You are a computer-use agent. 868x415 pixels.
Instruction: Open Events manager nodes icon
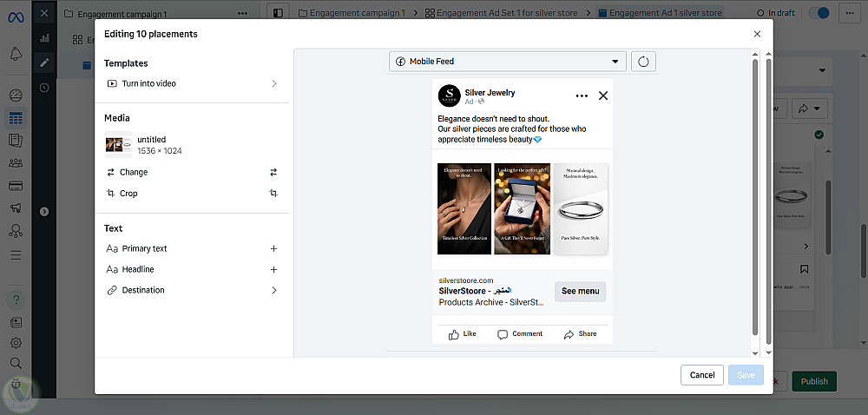pos(16,231)
